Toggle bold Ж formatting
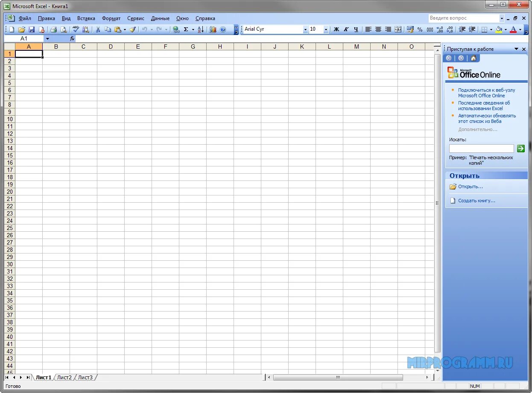 (x=336, y=29)
